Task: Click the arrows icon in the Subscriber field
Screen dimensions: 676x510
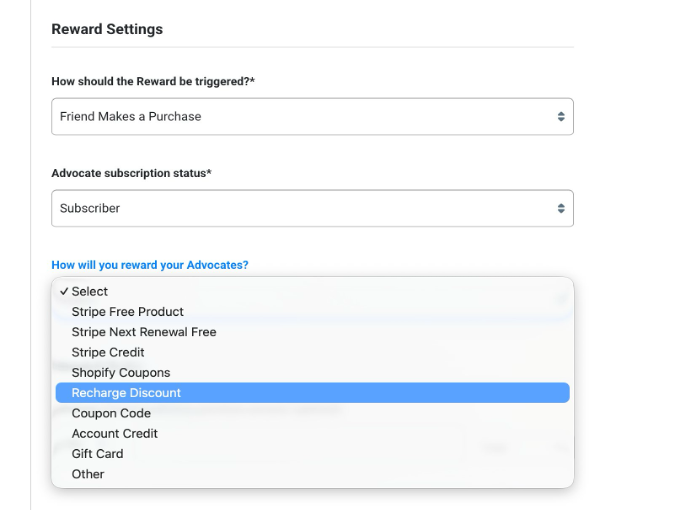Action: 561,209
